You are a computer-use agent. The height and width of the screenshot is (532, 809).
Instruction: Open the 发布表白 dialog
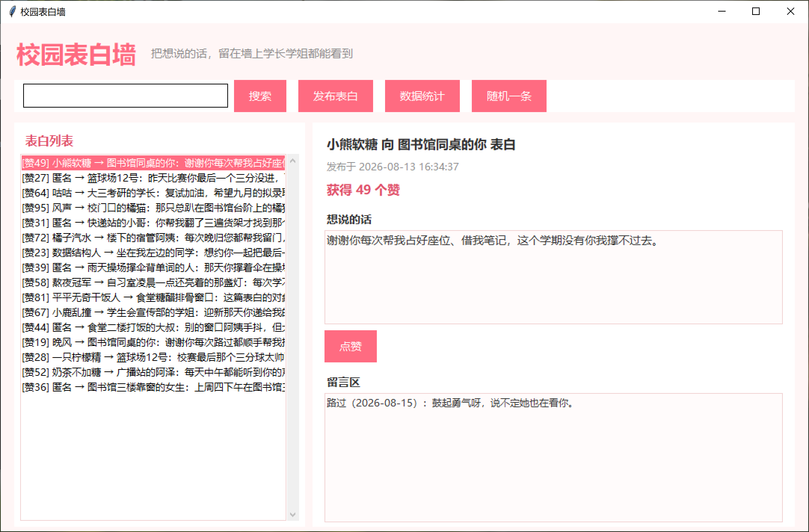(336, 96)
